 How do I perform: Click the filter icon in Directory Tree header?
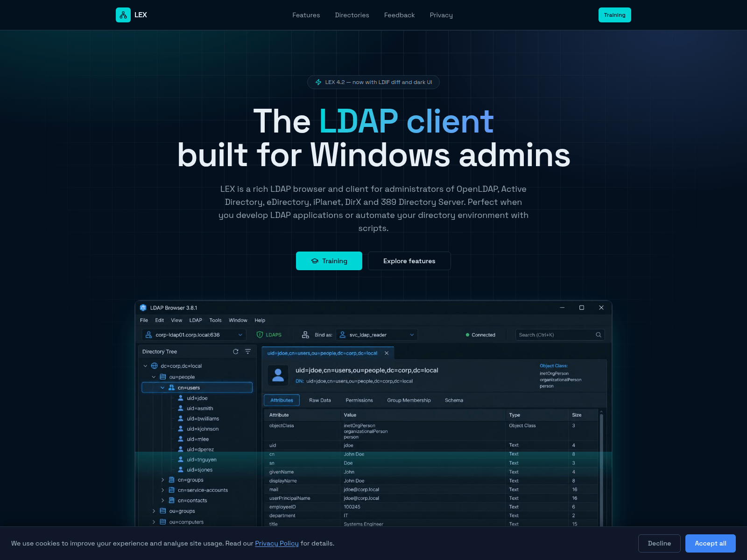248,351
